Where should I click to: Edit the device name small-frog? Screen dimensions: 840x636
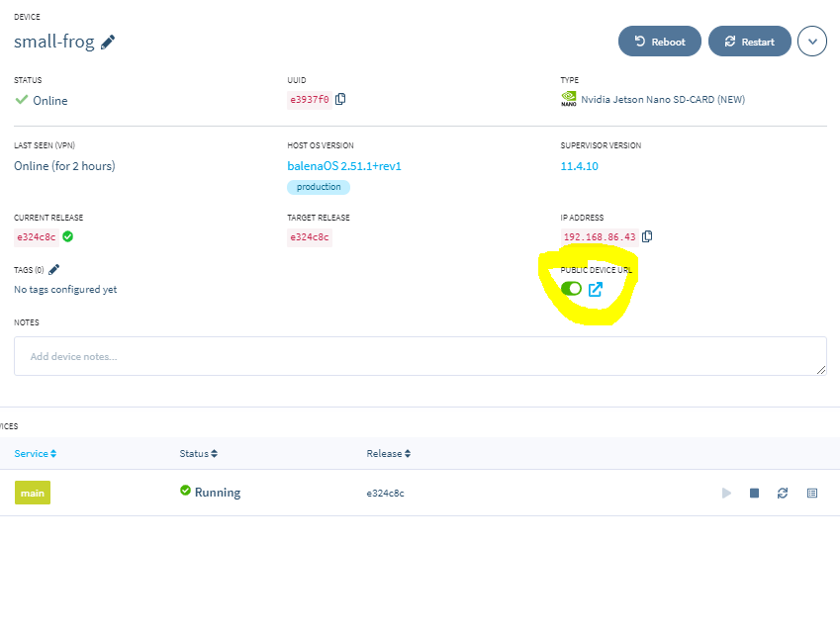[x=106, y=42]
